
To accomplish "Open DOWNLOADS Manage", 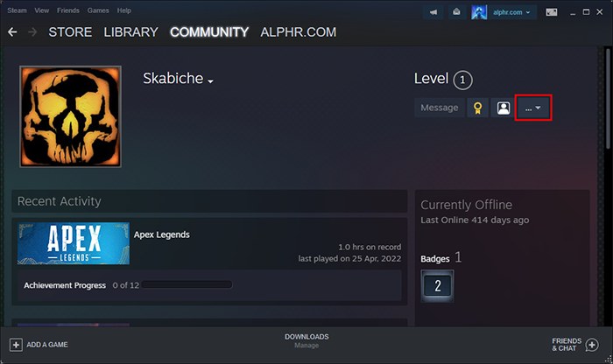I will click(306, 340).
